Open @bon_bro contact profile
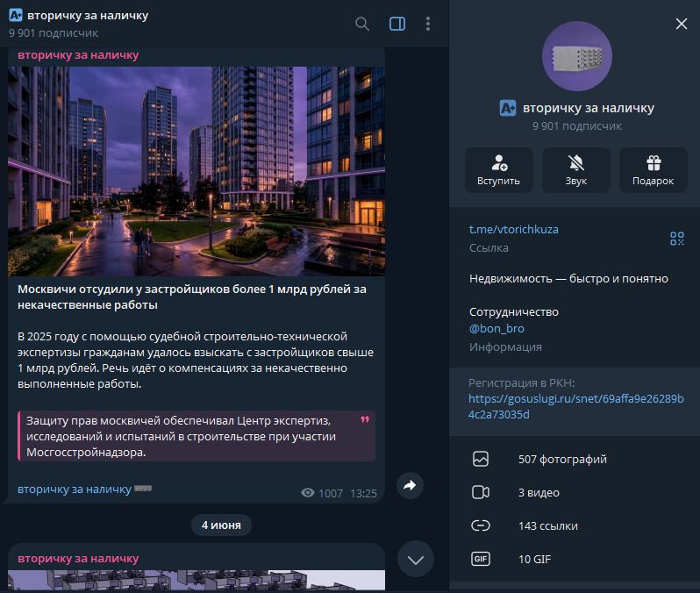 [x=496, y=329]
